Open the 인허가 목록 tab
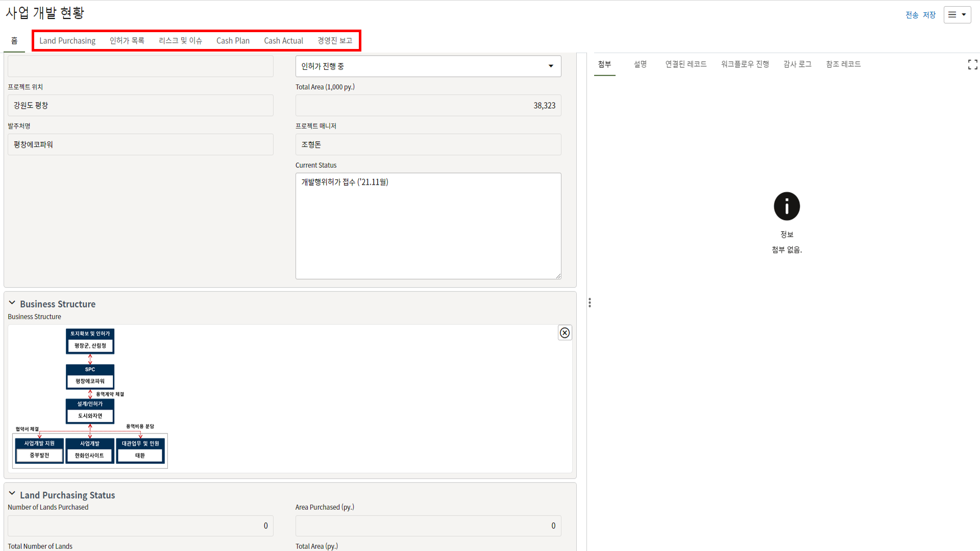Viewport: 980px width, 551px height. pyautogui.click(x=127, y=41)
